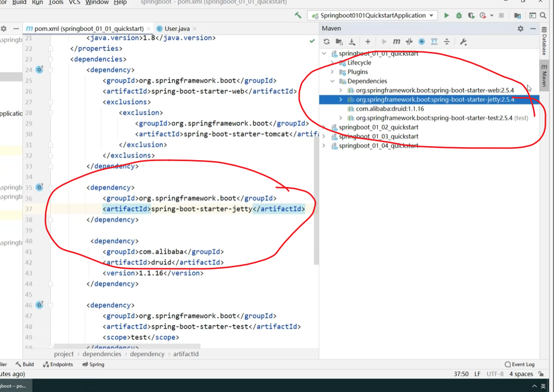This screenshot has width=554, height=392.
Task: Show dependencies diagram icon in Maven
Action: pos(434,42)
